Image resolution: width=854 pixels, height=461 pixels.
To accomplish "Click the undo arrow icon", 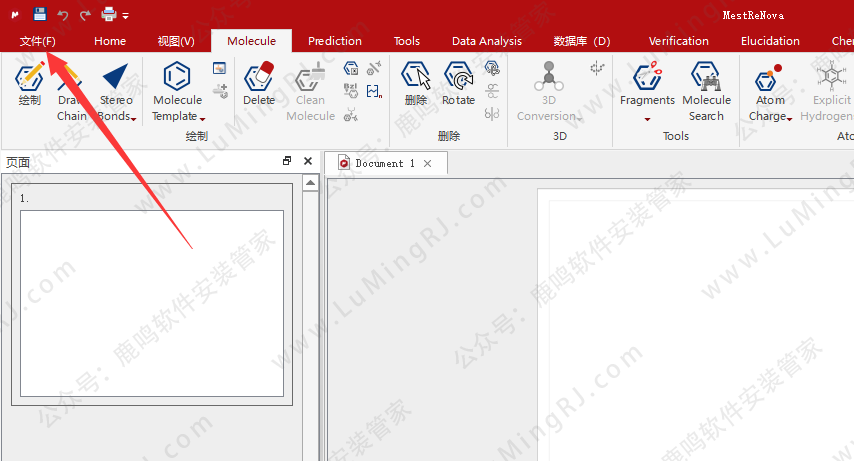I will pyautogui.click(x=63, y=14).
